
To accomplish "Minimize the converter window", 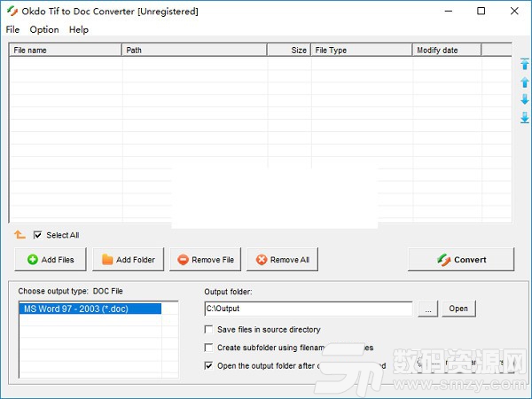I will click(x=449, y=12).
